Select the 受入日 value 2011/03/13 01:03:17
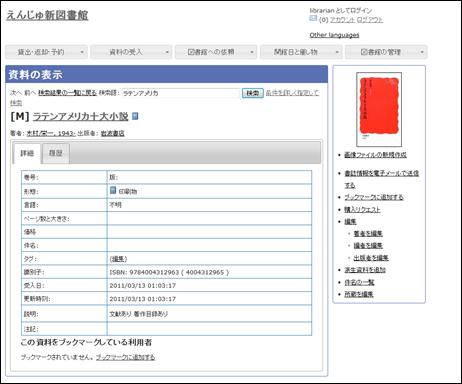 coord(143,286)
